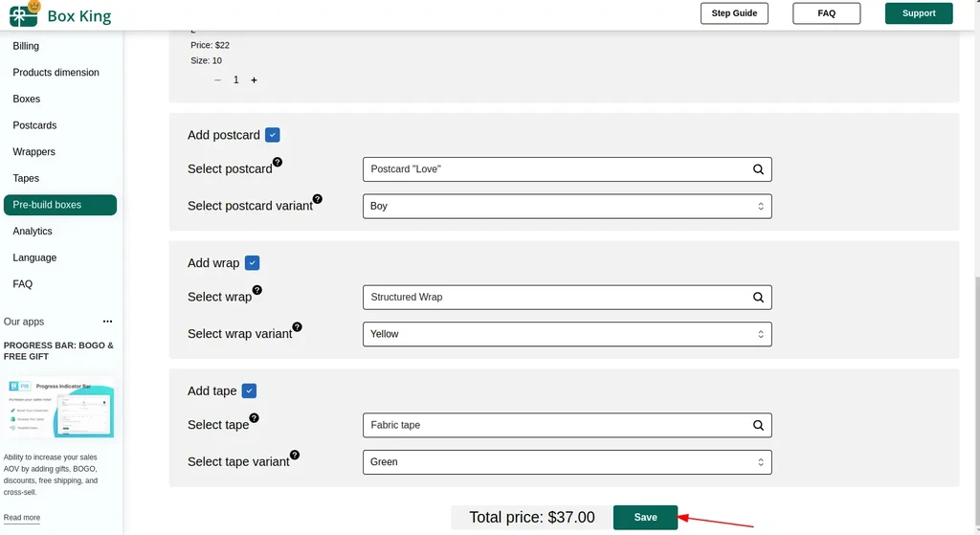Uncheck the Add postcard checkbox
The width and height of the screenshot is (980, 535).
(x=273, y=135)
